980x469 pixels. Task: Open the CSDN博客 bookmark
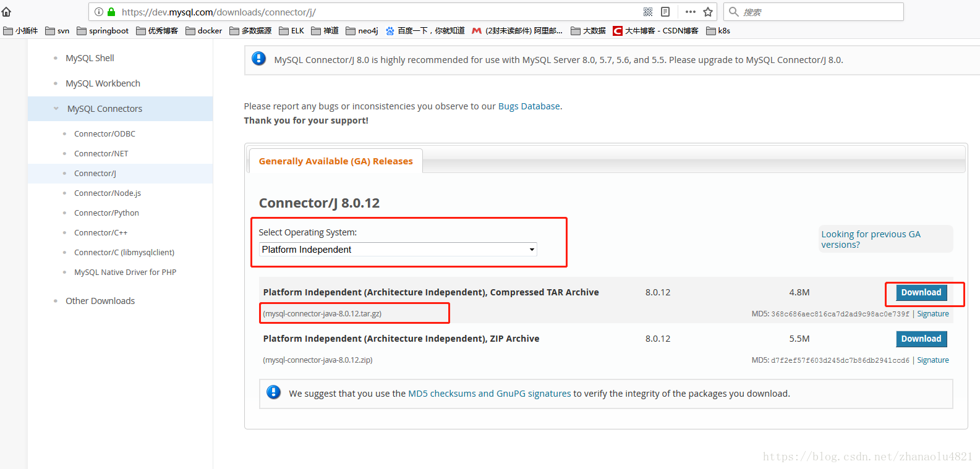pos(655,31)
